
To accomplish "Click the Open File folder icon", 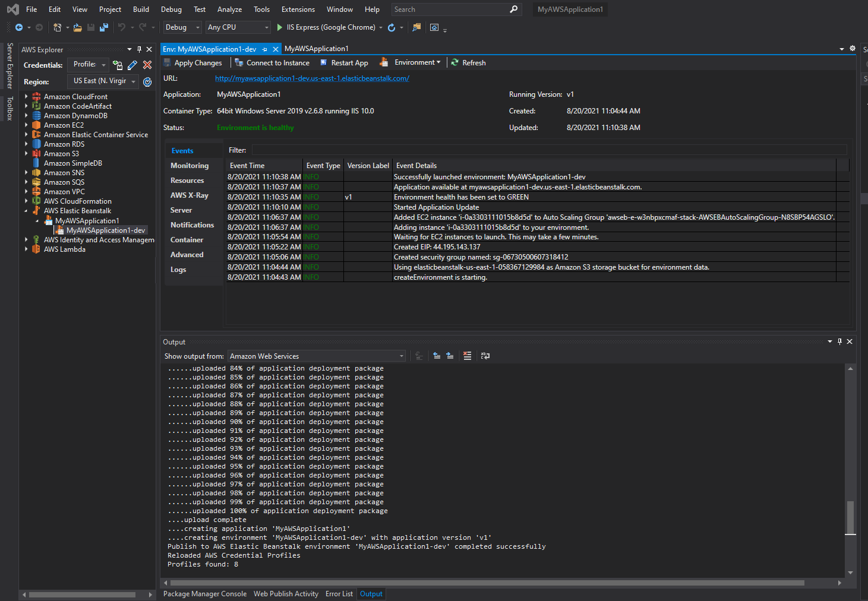I will pos(77,27).
